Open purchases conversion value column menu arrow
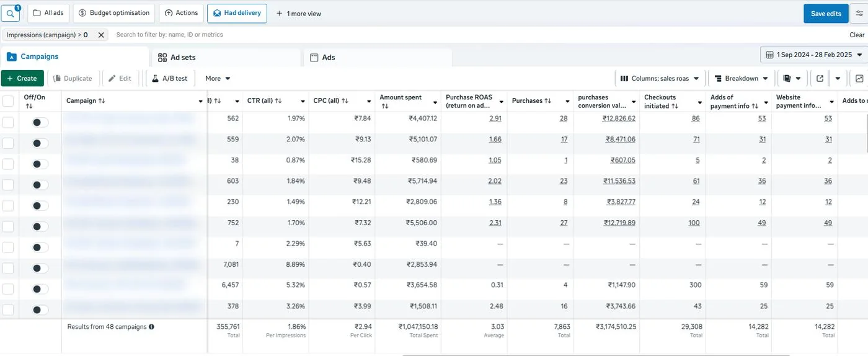The width and height of the screenshot is (868, 356). tap(634, 101)
